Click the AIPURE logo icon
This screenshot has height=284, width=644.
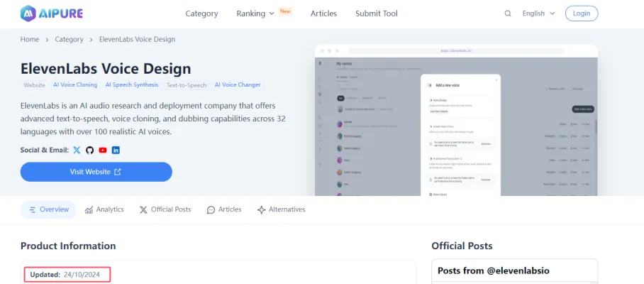[x=29, y=13]
